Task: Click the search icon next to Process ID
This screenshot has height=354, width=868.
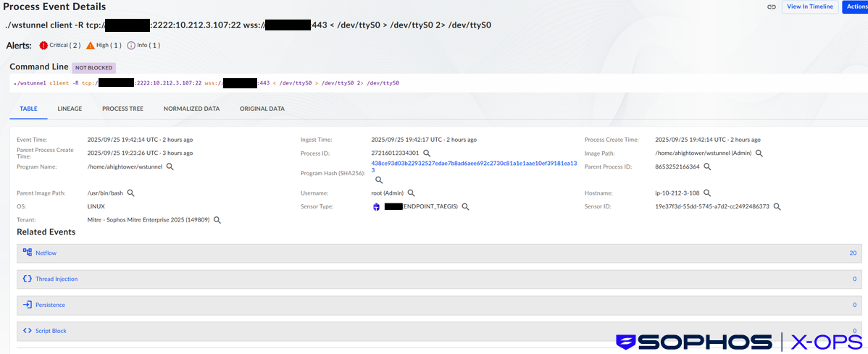Action: pyautogui.click(x=427, y=153)
